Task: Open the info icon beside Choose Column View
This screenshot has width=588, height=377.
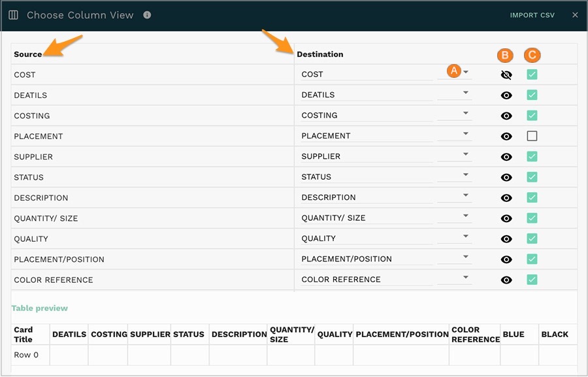Action: pos(146,15)
